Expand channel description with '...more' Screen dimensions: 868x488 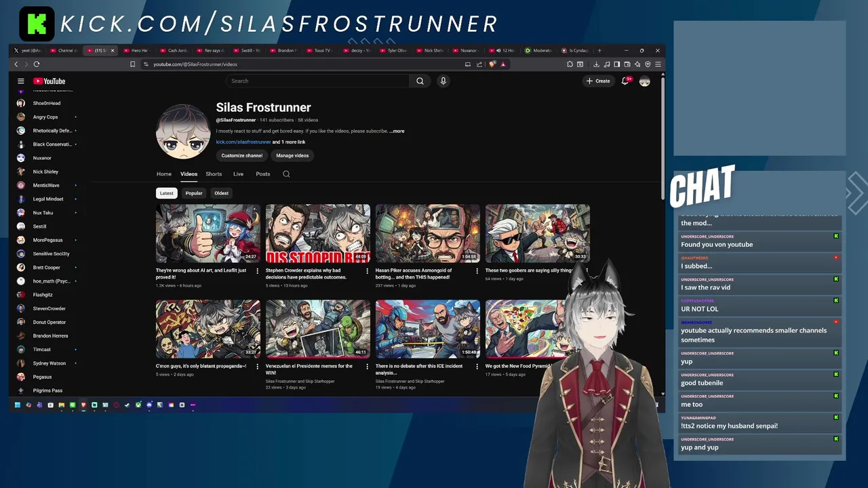click(397, 131)
